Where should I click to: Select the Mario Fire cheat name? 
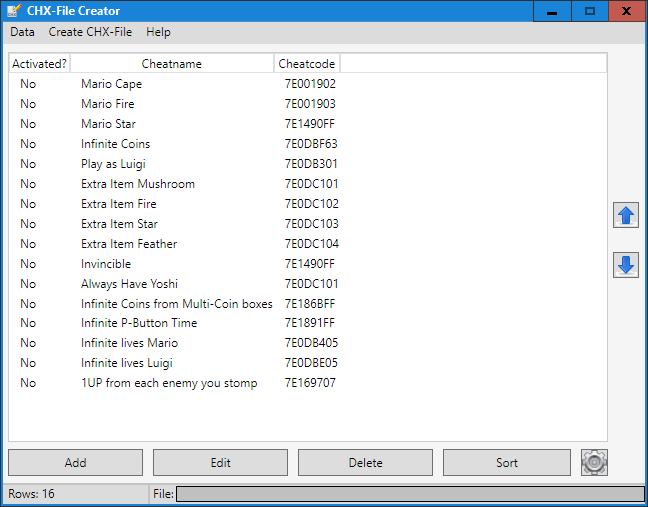pos(108,104)
